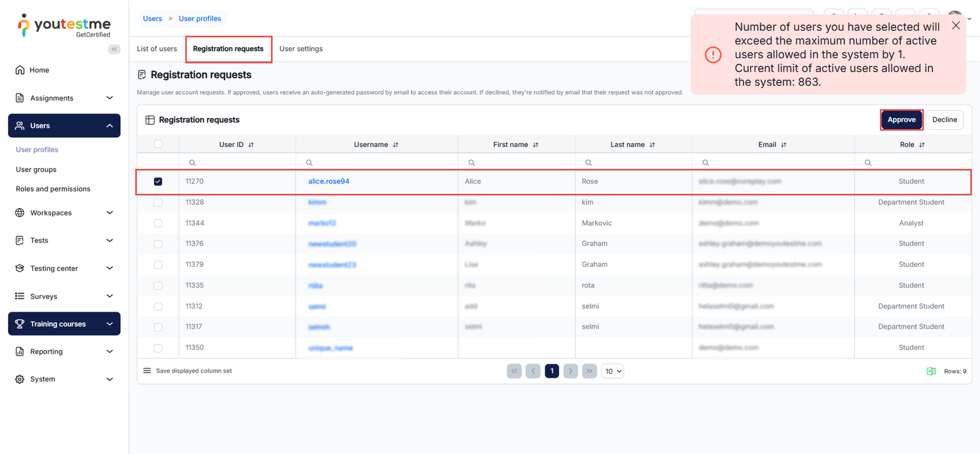Uncheck the alice.rose94 row checkbox
The image size is (980, 454).
(158, 182)
